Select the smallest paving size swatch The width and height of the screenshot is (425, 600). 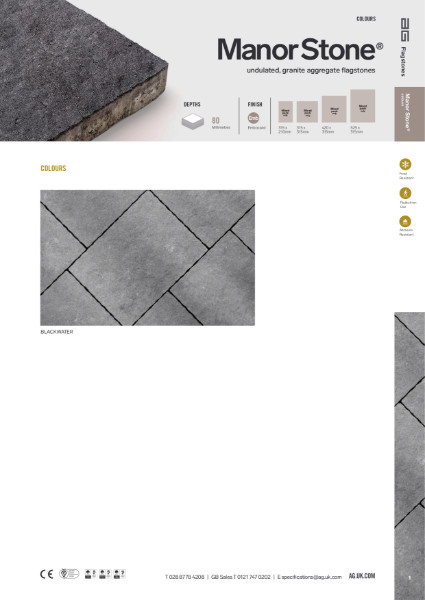click(x=285, y=112)
